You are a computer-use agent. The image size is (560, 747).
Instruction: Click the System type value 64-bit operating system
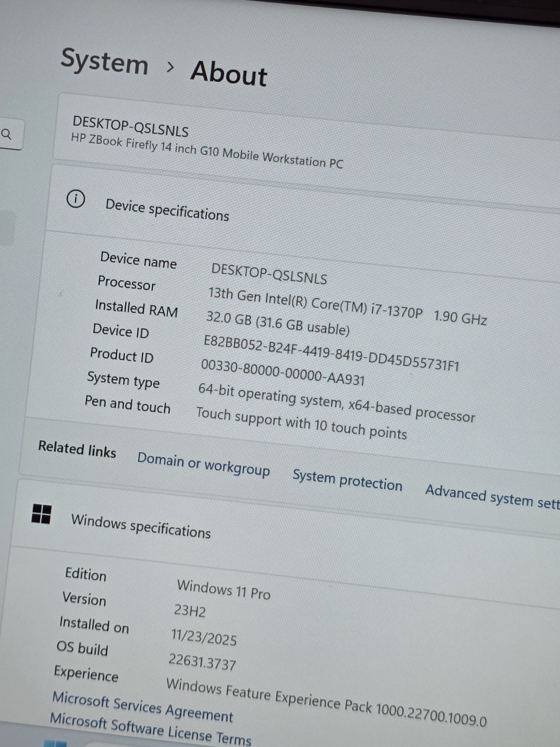coord(336,402)
